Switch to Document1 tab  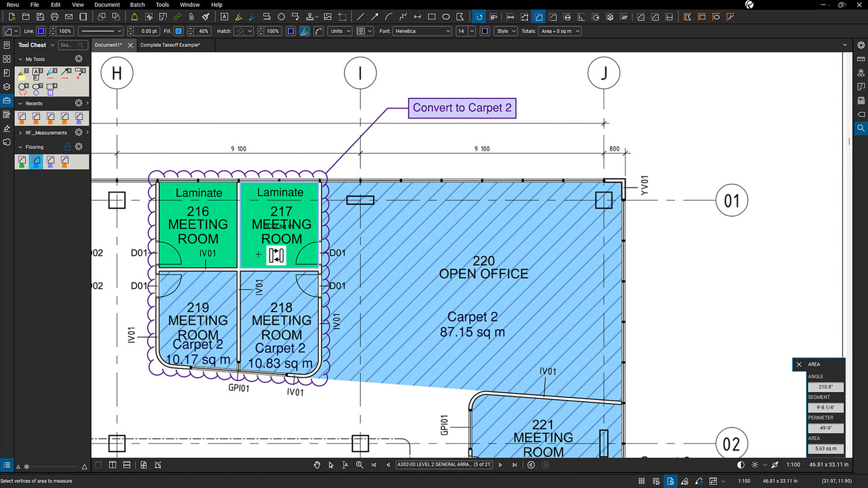coord(108,45)
